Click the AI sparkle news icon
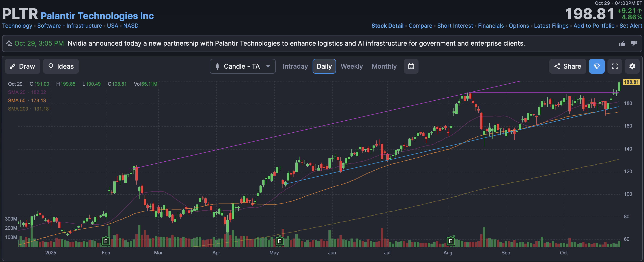 9,43
